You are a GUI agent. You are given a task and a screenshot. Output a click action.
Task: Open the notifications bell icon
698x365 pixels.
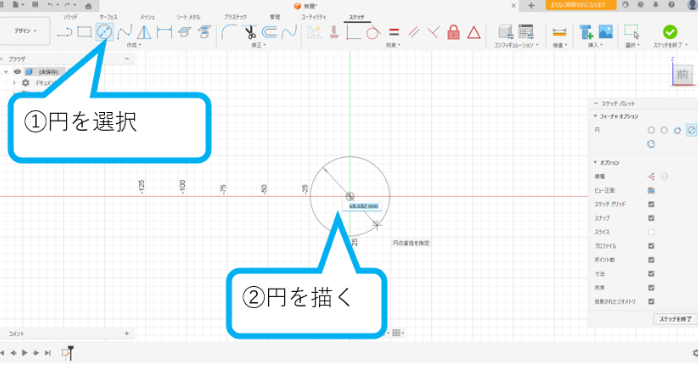pos(655,5)
